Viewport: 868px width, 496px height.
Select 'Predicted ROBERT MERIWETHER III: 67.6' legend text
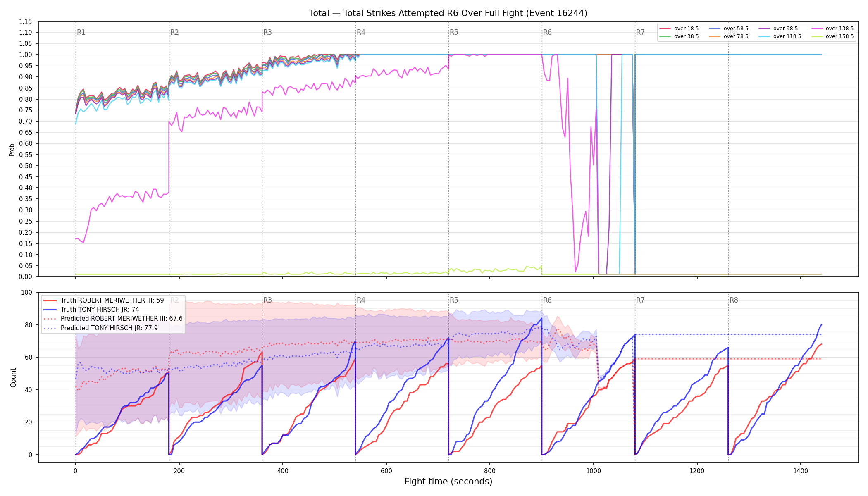click(x=122, y=319)
